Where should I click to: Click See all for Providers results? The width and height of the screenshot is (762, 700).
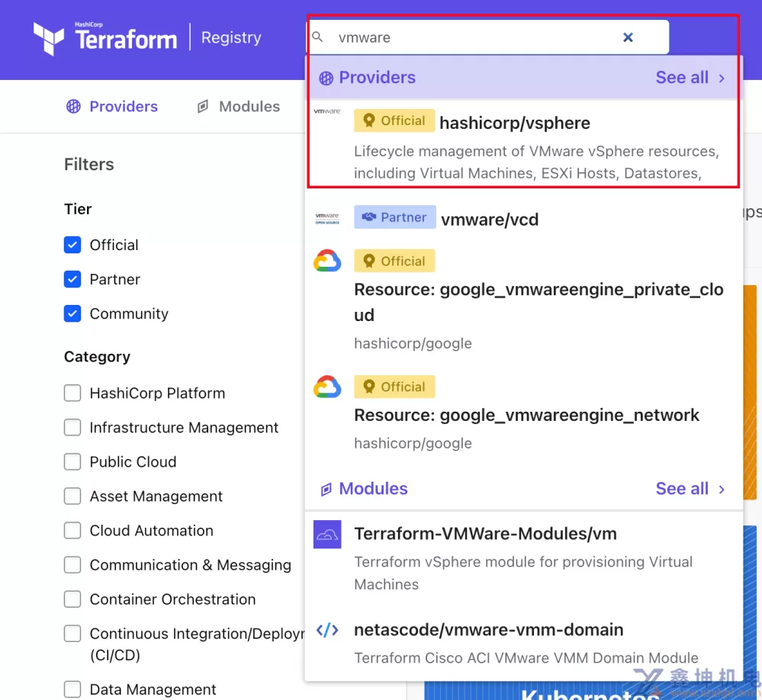690,78
